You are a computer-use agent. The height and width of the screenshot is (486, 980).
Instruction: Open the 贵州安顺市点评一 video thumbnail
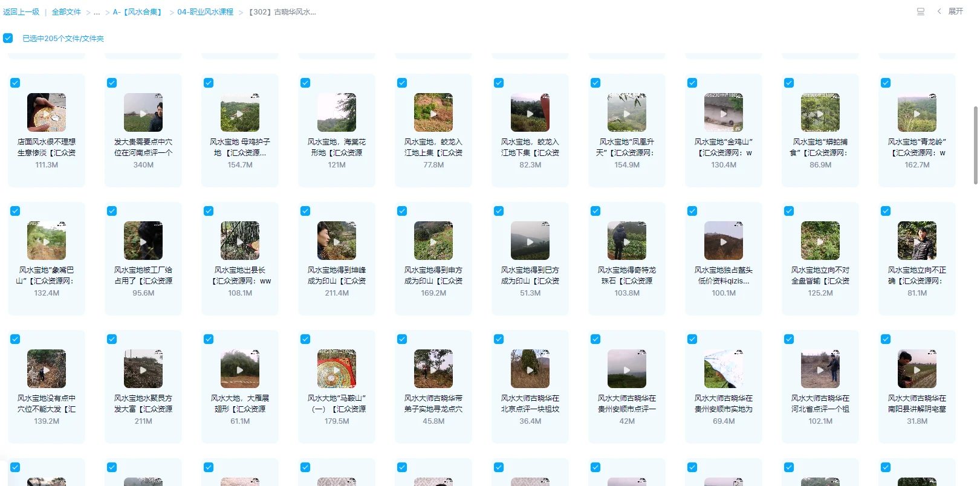pos(627,369)
